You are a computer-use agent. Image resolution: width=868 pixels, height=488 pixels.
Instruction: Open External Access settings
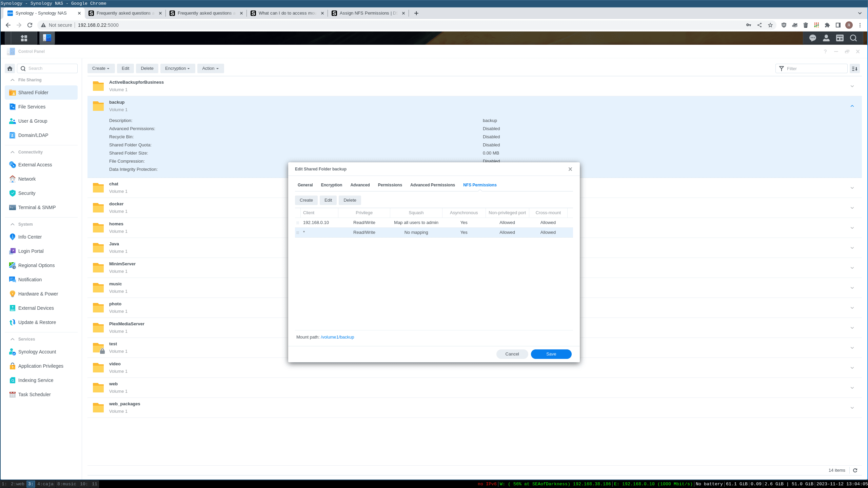(x=41, y=165)
